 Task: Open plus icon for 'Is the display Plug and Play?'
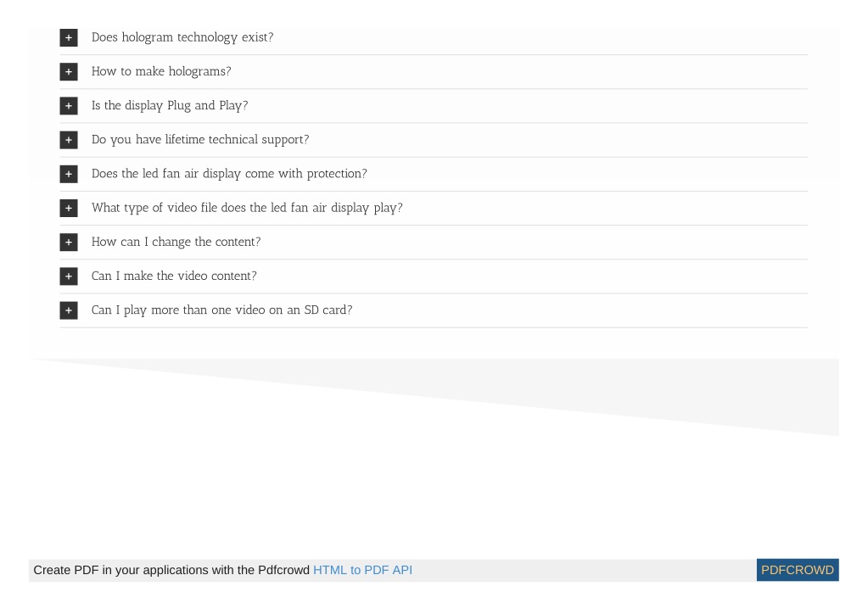[69, 106]
